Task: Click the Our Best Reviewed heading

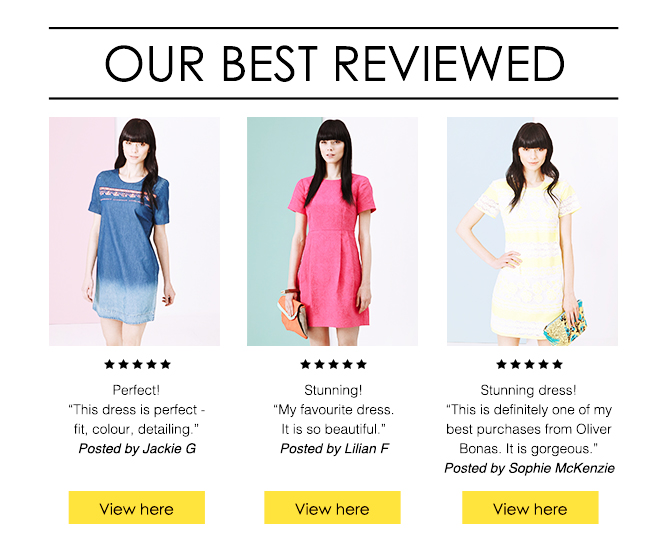Action: [x=335, y=64]
